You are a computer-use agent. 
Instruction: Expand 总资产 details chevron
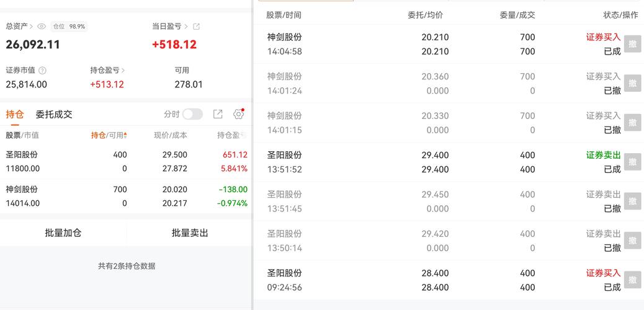(x=32, y=26)
